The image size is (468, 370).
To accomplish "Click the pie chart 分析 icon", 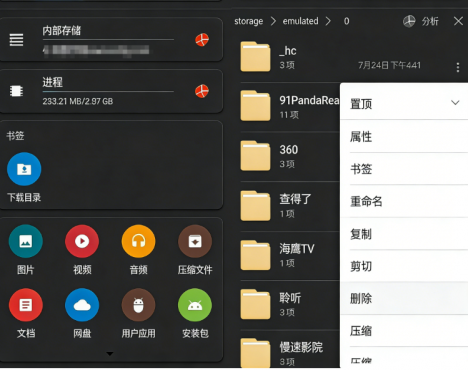I will (x=409, y=21).
